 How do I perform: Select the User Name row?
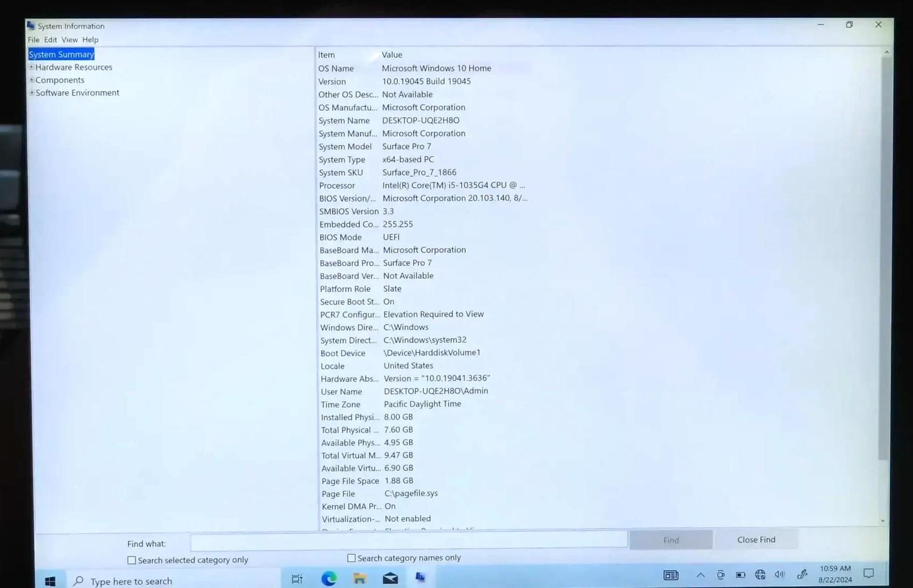[405, 391]
